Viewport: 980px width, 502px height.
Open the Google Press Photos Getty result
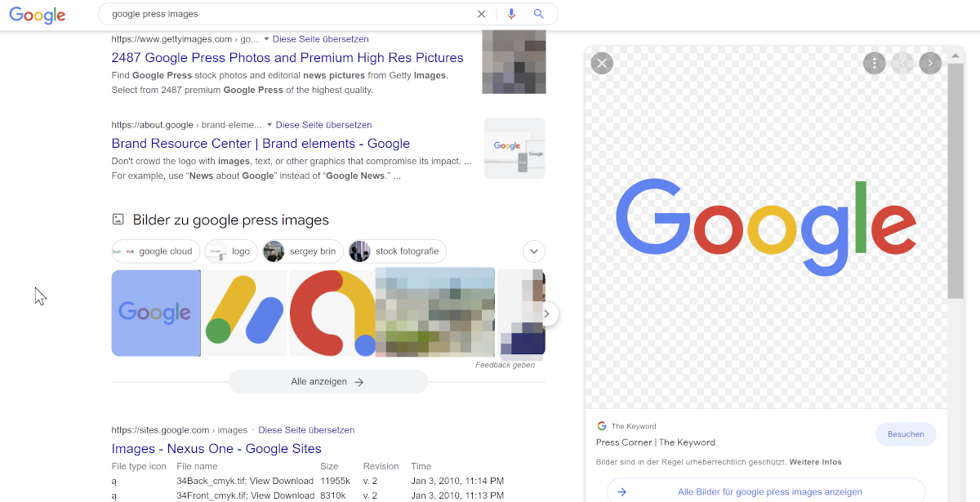point(287,58)
